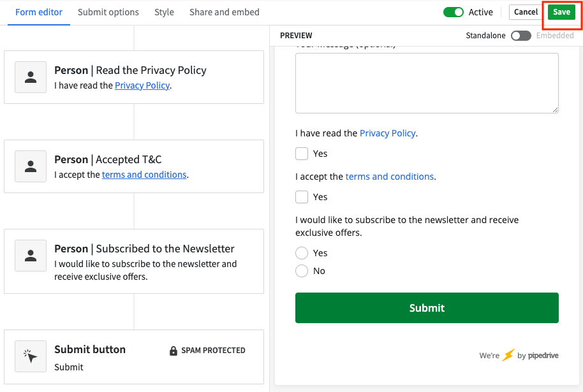Click person icon in Accepted T&C block

31,166
